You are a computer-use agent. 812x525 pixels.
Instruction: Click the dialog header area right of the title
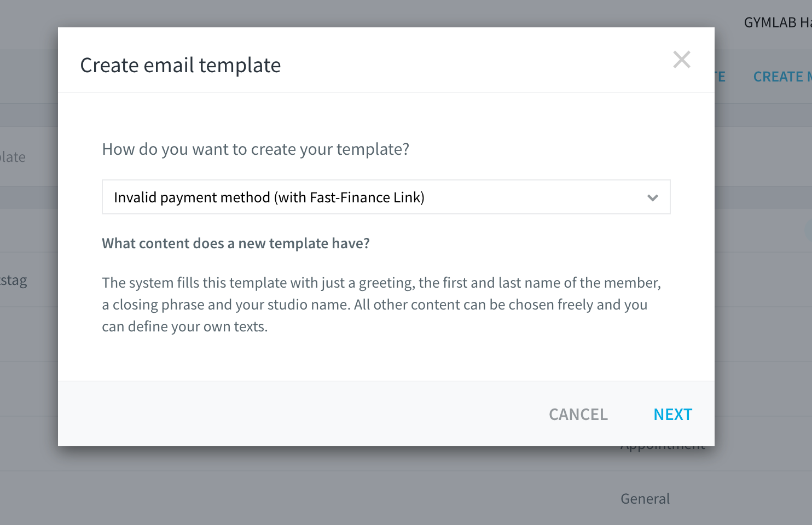tap(476, 60)
